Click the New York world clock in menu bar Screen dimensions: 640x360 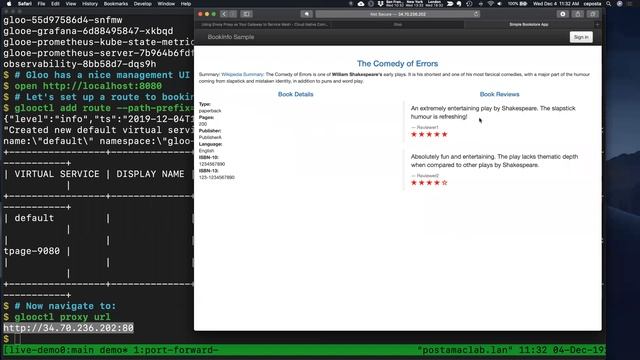[414, 4]
